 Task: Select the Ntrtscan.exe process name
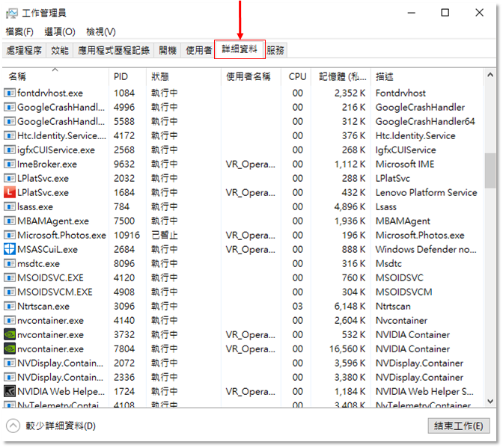pos(43,307)
